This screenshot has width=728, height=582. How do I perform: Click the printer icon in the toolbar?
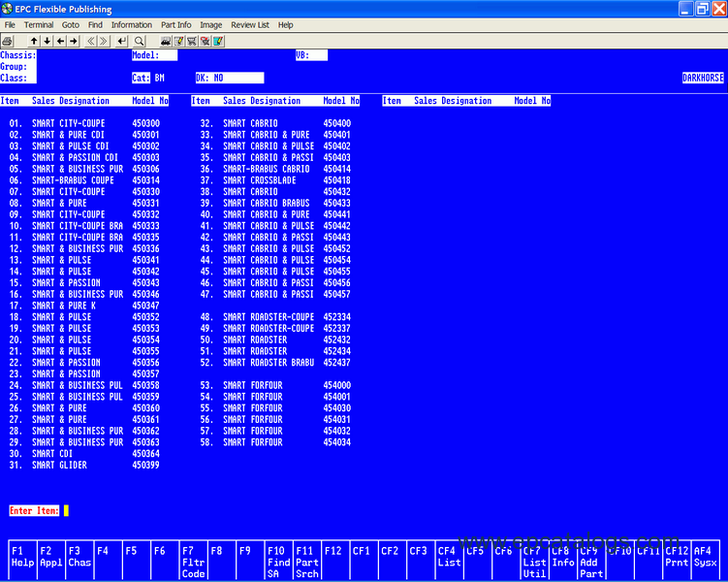(8, 41)
